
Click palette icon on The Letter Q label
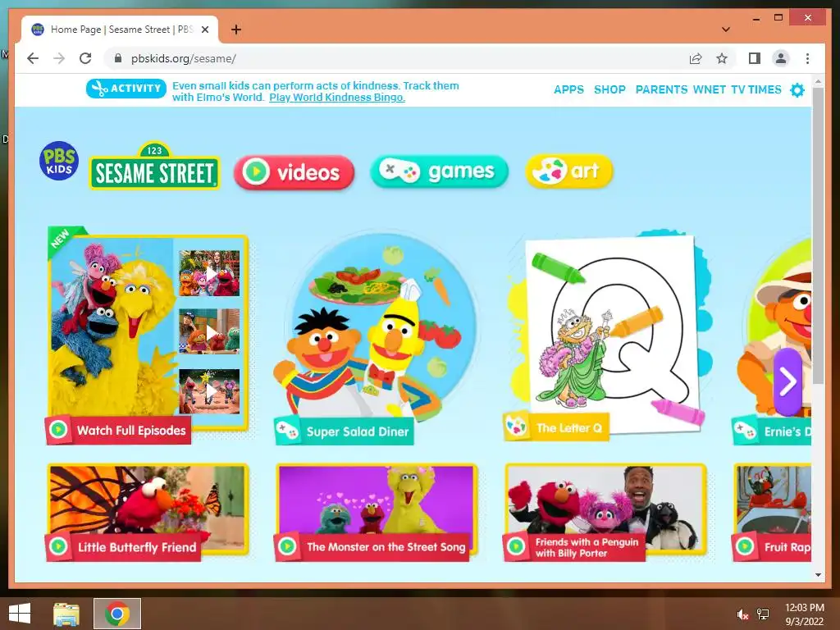[517, 427]
